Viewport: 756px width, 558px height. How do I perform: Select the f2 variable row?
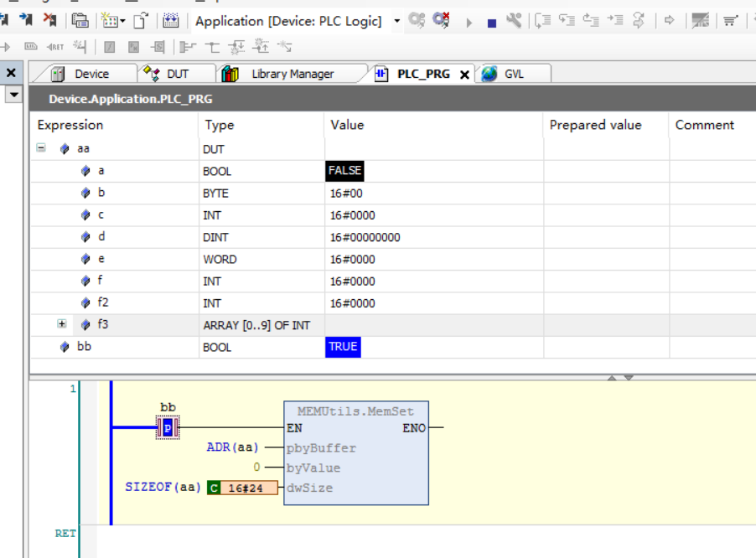click(393, 302)
